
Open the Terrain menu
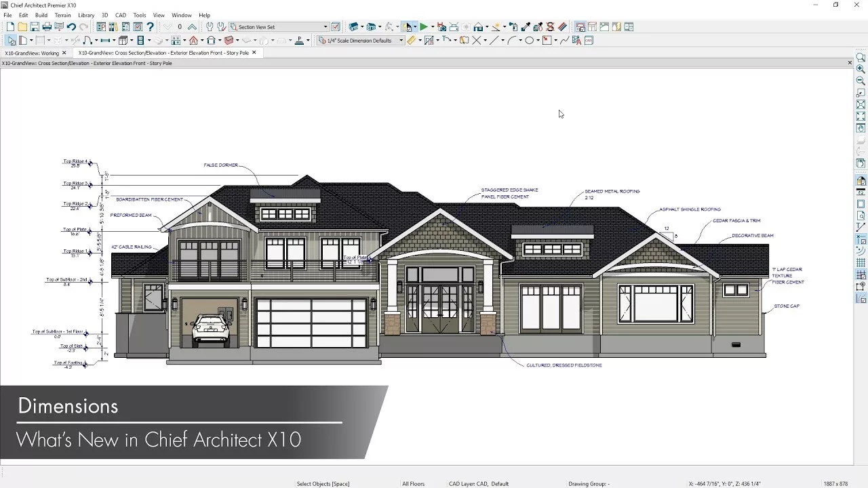coord(62,15)
